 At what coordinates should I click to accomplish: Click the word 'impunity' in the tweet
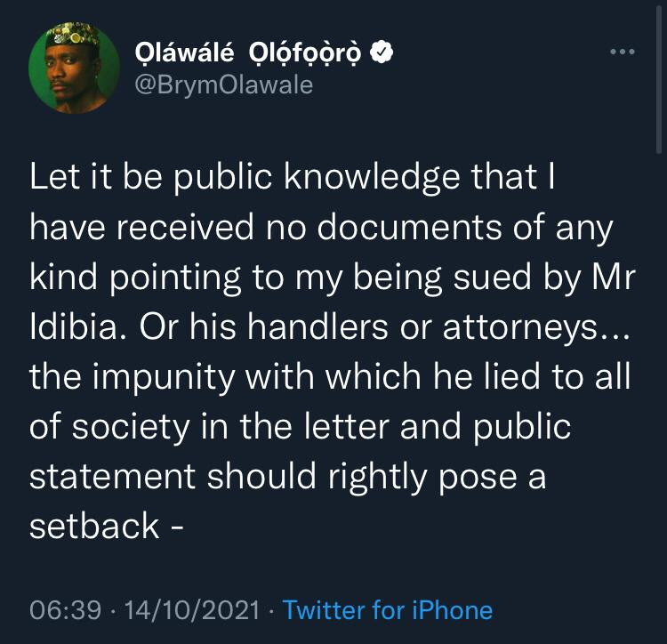pyautogui.click(x=164, y=378)
